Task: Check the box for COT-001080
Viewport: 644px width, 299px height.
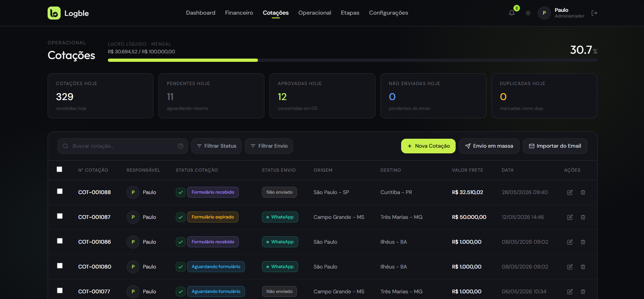Action: (60, 266)
